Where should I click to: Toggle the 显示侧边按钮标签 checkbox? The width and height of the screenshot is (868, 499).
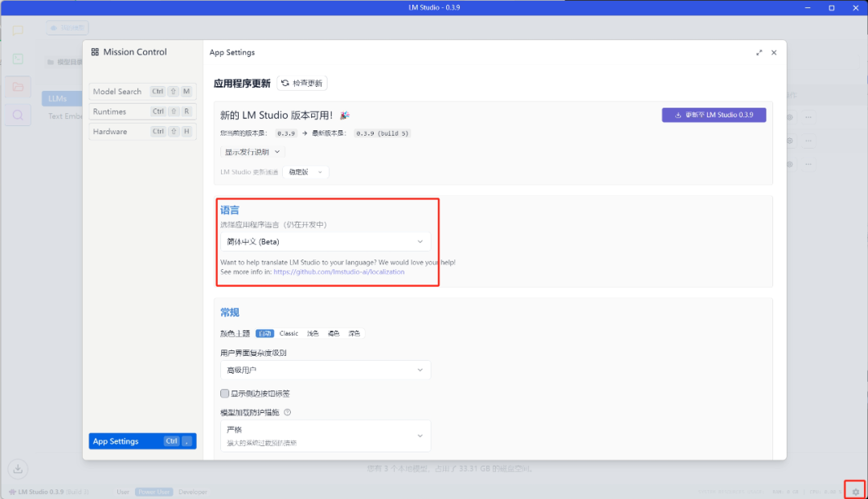pos(225,394)
